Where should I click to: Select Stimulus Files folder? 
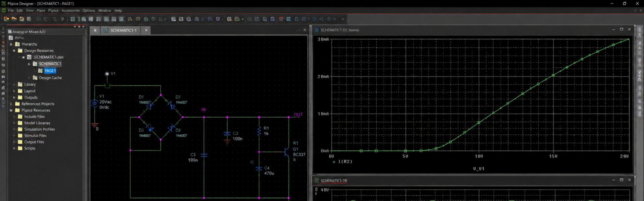coord(35,136)
